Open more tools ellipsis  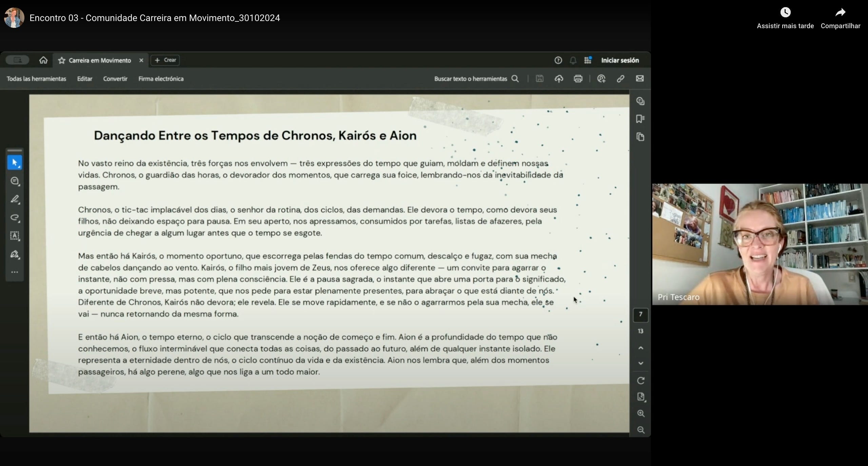pyautogui.click(x=15, y=272)
